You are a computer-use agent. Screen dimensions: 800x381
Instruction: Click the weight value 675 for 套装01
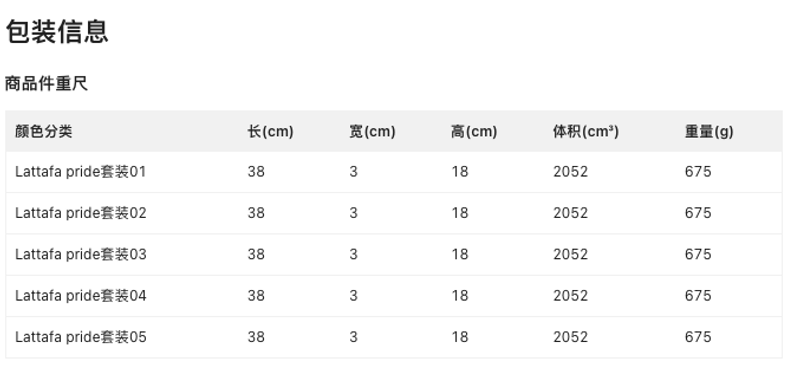[x=698, y=172]
